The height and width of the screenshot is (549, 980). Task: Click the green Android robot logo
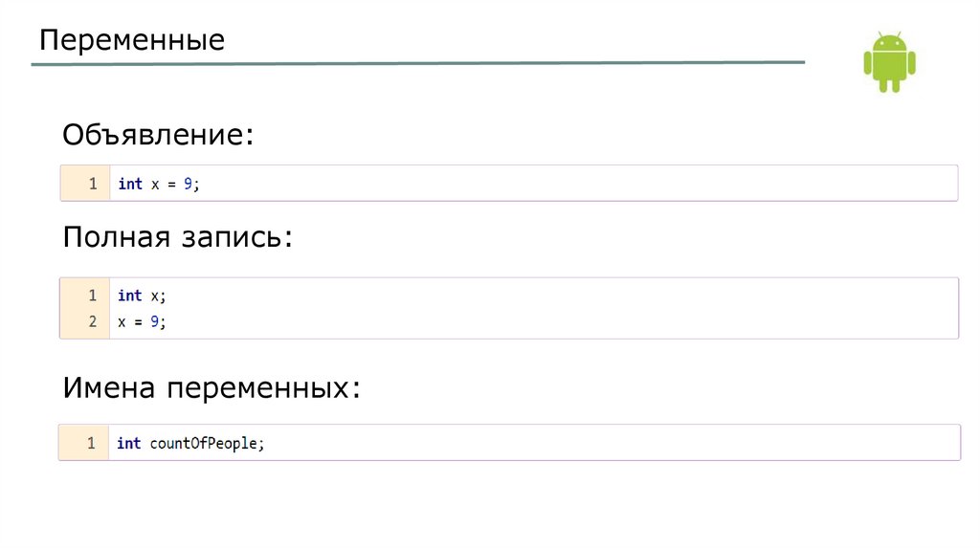tap(889, 61)
